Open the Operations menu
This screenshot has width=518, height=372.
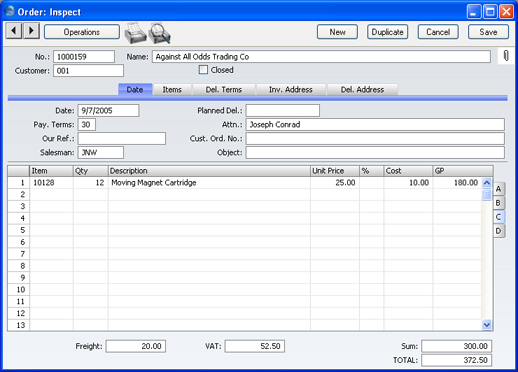(x=82, y=32)
